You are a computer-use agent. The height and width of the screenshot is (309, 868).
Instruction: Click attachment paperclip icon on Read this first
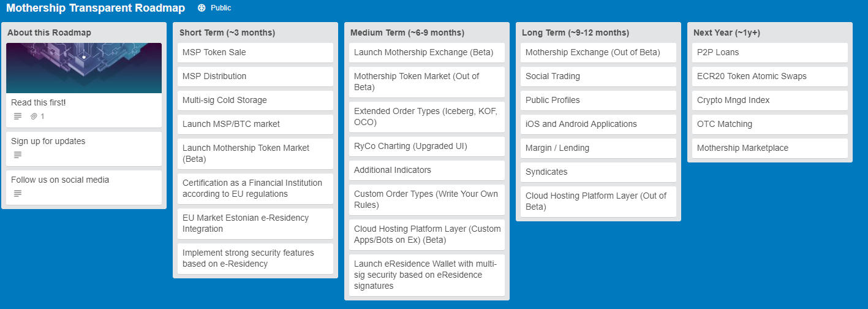[x=34, y=116]
